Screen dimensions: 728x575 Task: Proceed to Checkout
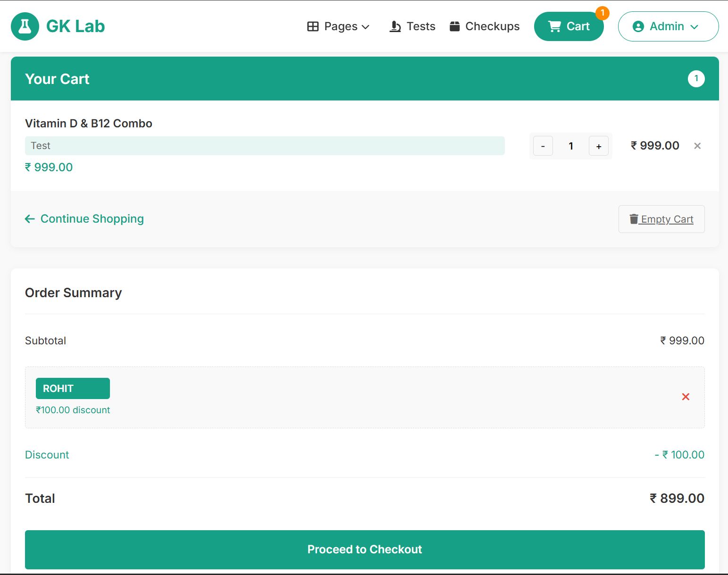point(364,549)
